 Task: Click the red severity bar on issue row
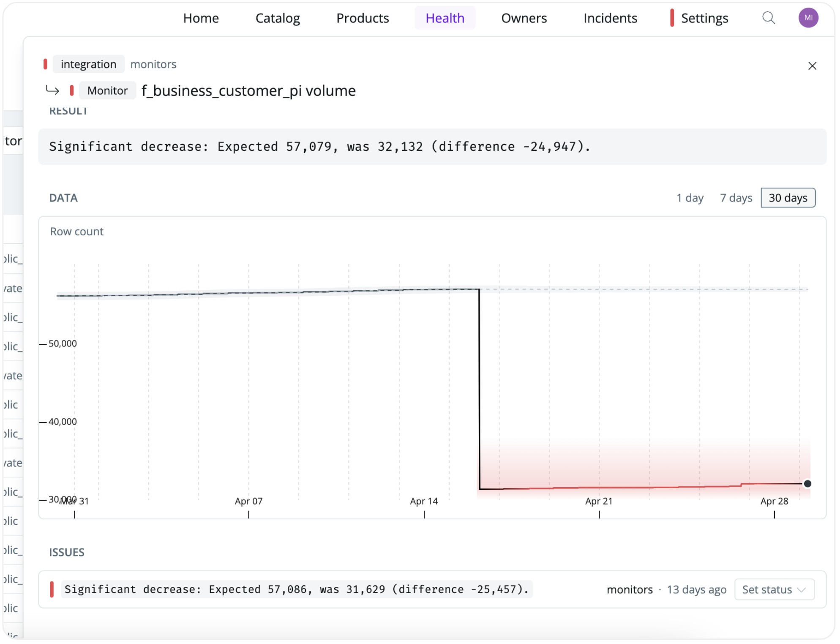coord(52,589)
